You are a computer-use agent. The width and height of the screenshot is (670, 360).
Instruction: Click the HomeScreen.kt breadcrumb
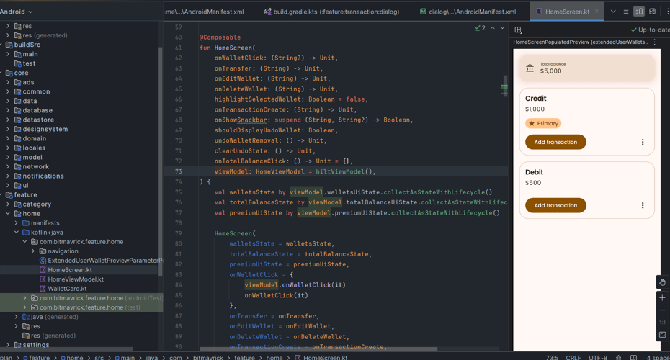(321, 357)
